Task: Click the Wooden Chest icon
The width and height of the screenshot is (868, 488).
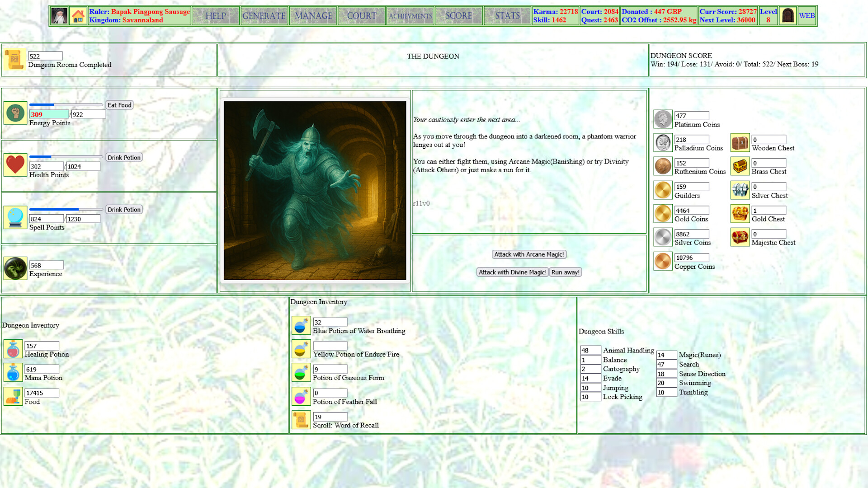Action: tap(740, 143)
